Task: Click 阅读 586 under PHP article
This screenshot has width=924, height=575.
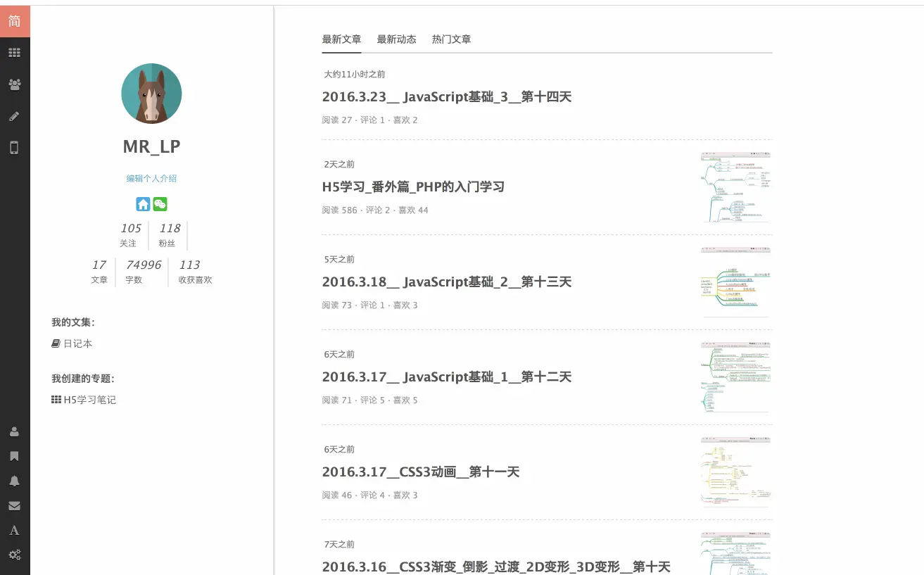Action: [x=340, y=210]
